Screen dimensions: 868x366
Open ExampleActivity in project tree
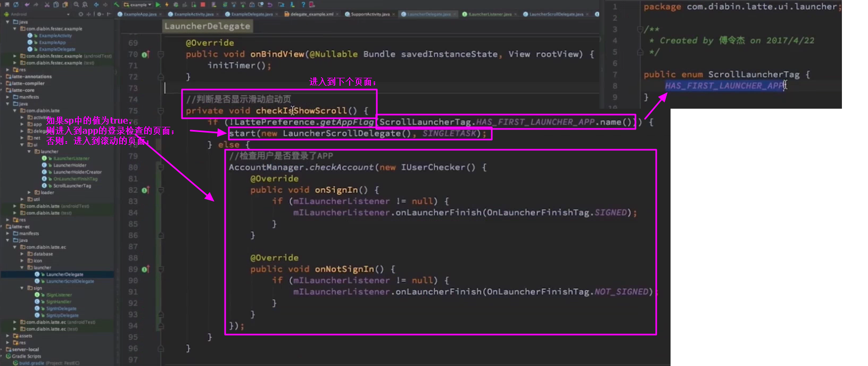coord(55,36)
